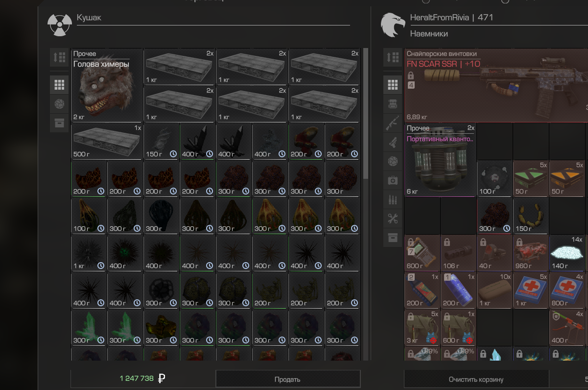Screen dimensions: 588x390
Task: Select the 50 г box with orange markings
Action: [567, 178]
